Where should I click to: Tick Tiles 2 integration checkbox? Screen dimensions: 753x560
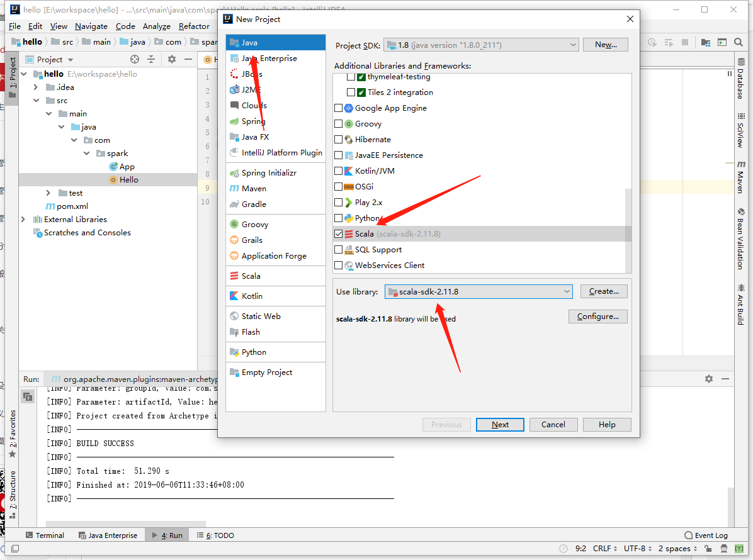tap(351, 92)
